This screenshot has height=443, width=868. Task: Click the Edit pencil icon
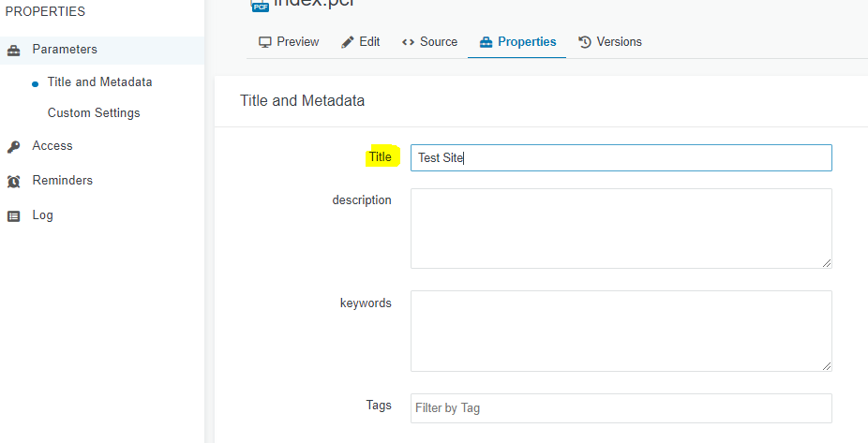[x=347, y=42]
